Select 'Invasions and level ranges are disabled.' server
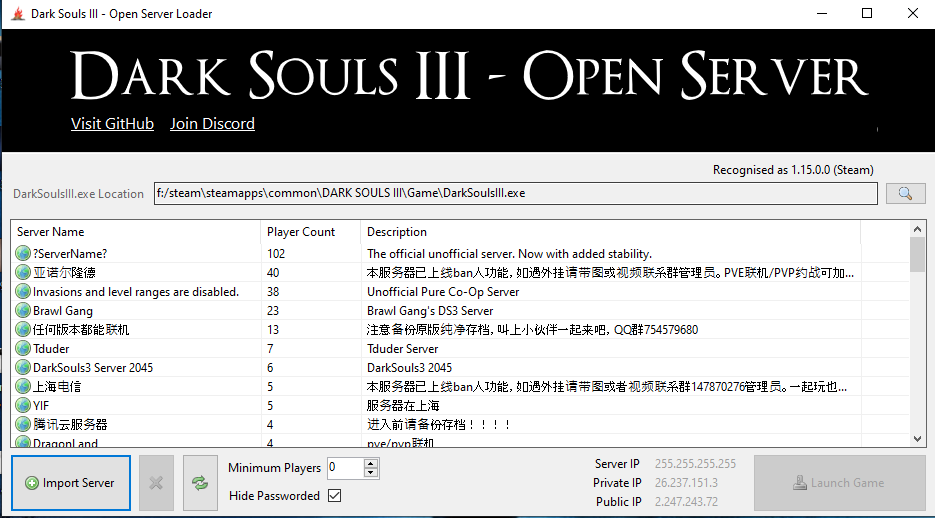 136,291
